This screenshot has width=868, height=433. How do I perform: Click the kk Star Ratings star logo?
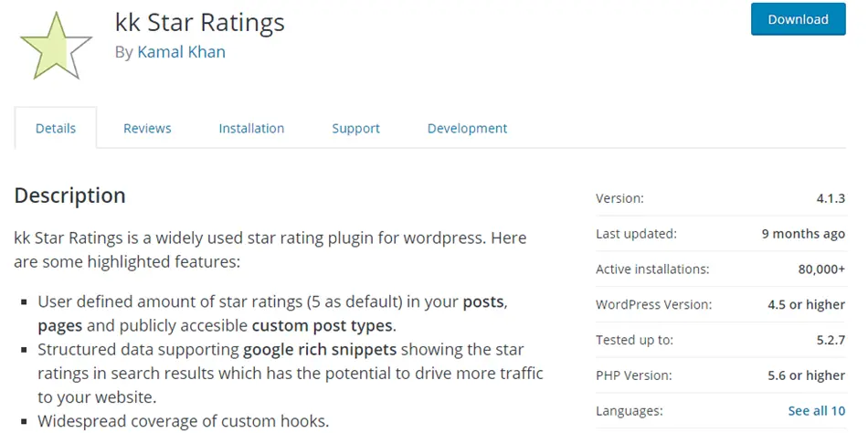(56, 46)
